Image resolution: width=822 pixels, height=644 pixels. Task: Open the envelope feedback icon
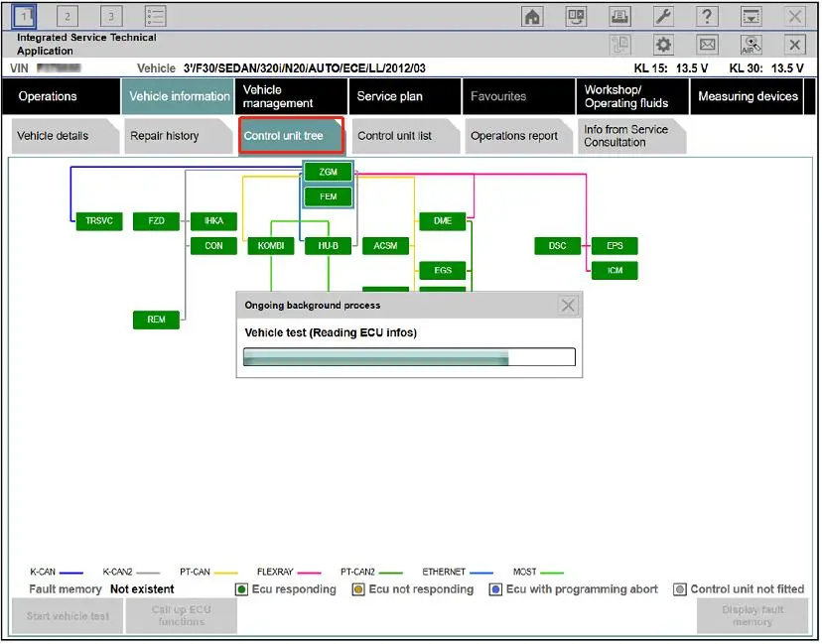coord(707,45)
